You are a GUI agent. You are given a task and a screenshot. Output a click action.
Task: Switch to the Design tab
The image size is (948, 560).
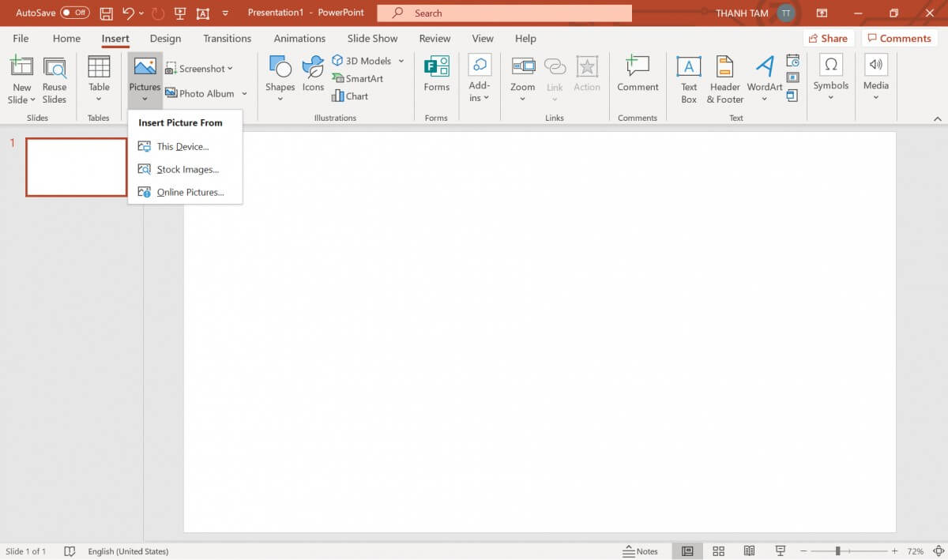165,38
